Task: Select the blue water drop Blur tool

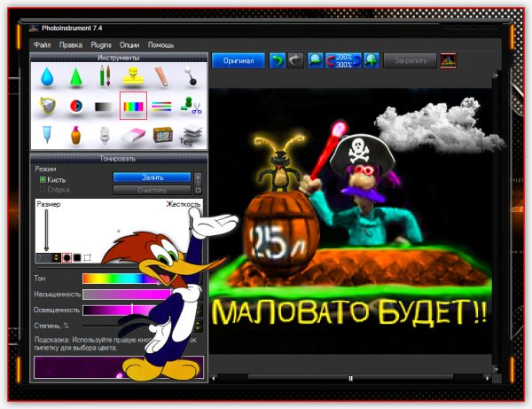Action: coord(47,76)
